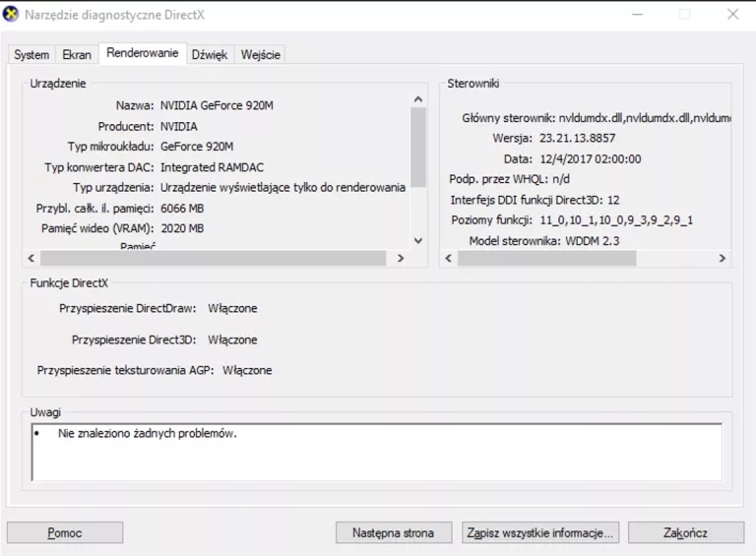Click the Następna strona button
756x556 pixels.
[x=394, y=532]
